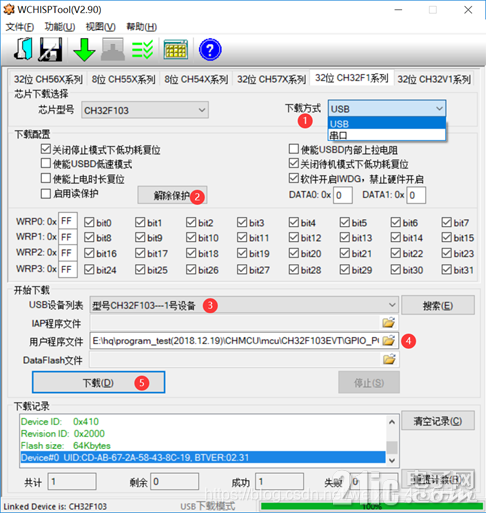486x513 pixels.
Task: Expand the USB设备列表 device dropdown
Action: point(244,305)
